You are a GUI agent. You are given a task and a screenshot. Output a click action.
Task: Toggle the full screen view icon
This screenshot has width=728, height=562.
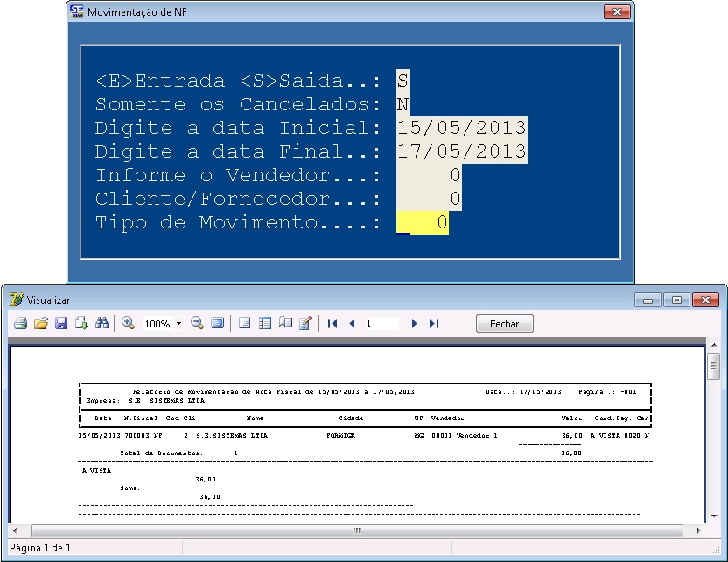point(217,324)
